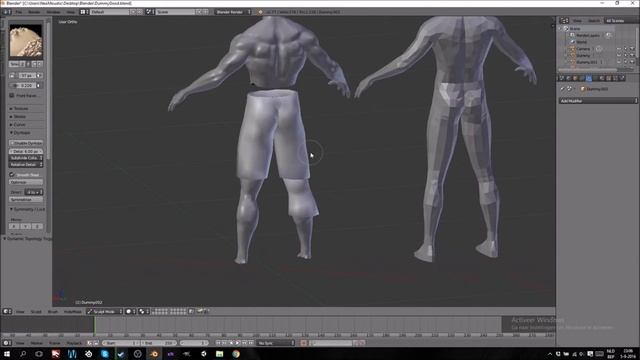
Task: Click the pin icon in properties breadcrumb
Action: coord(562,89)
